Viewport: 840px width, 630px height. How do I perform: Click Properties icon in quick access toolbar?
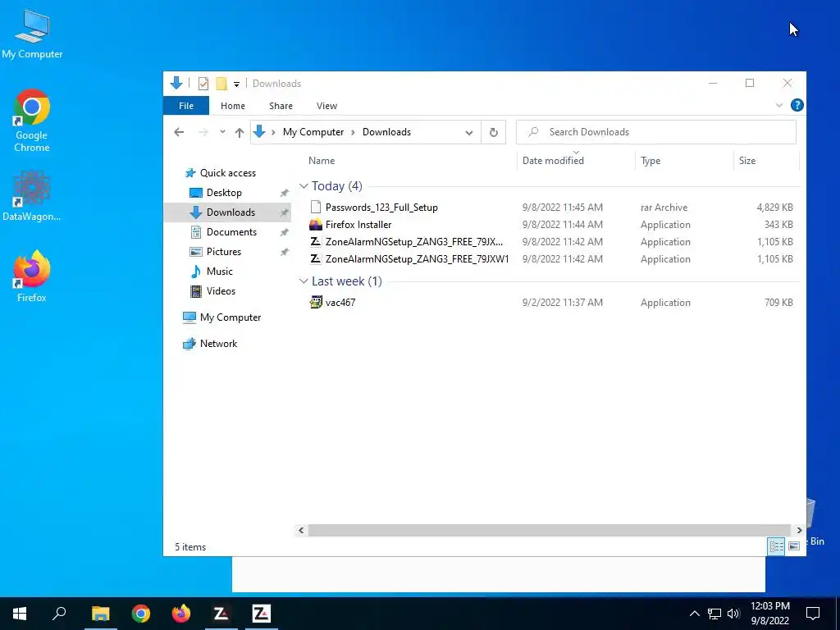(203, 84)
